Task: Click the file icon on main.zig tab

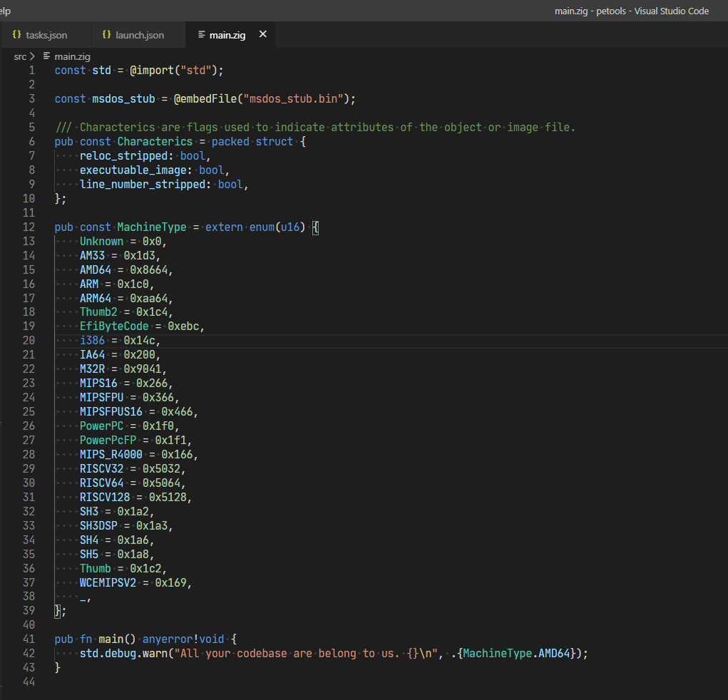Action: (x=201, y=35)
